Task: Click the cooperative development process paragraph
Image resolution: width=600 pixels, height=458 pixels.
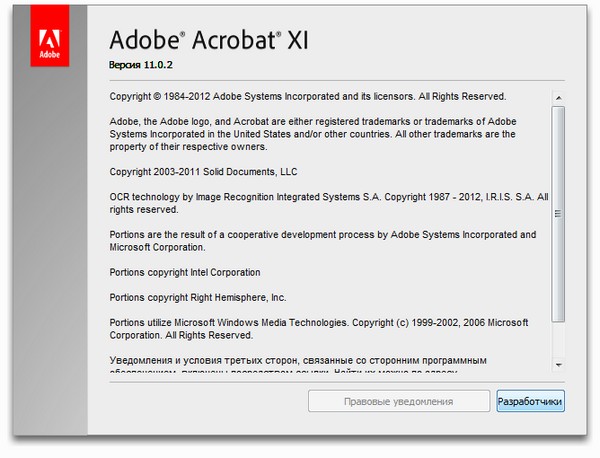Action: (322, 241)
